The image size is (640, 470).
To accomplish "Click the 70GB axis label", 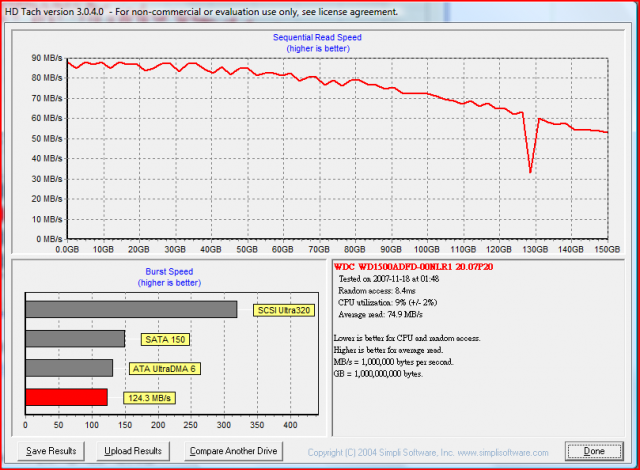I will pyautogui.click(x=319, y=249).
